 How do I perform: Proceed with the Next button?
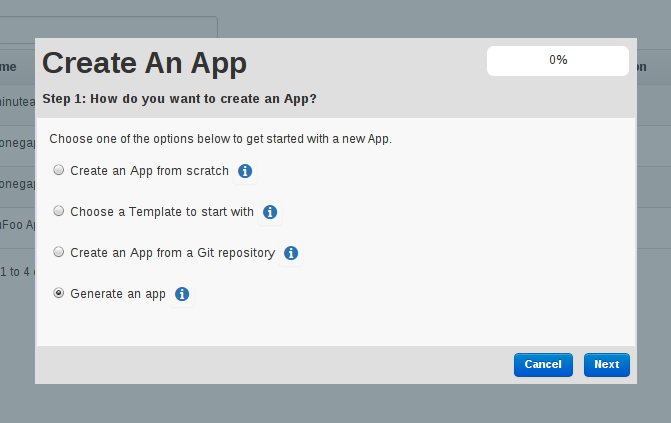606,365
